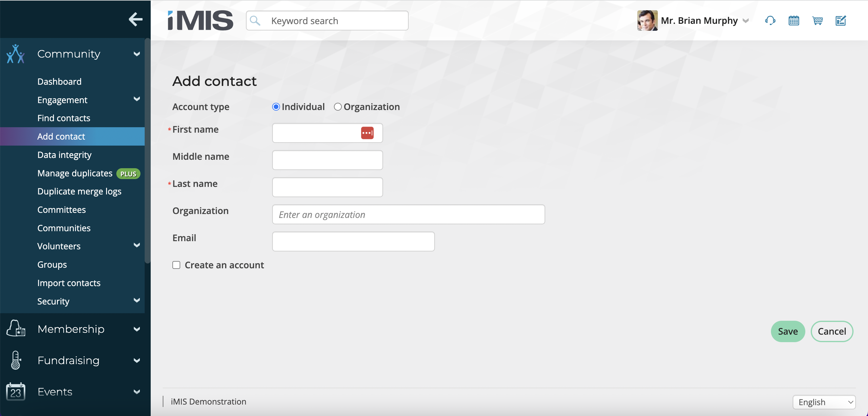Screen dimensions: 868x416
Task: Open the English language dropdown
Action: click(x=824, y=402)
